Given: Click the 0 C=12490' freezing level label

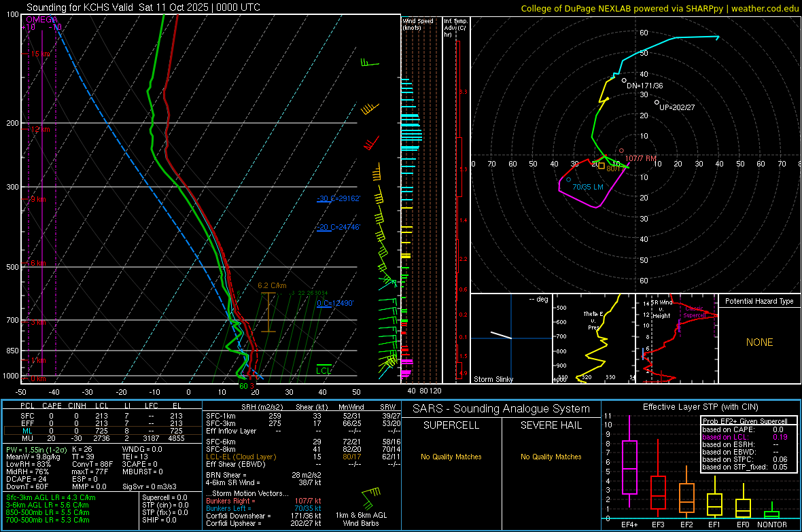Looking at the screenshot, I should tap(335, 303).
